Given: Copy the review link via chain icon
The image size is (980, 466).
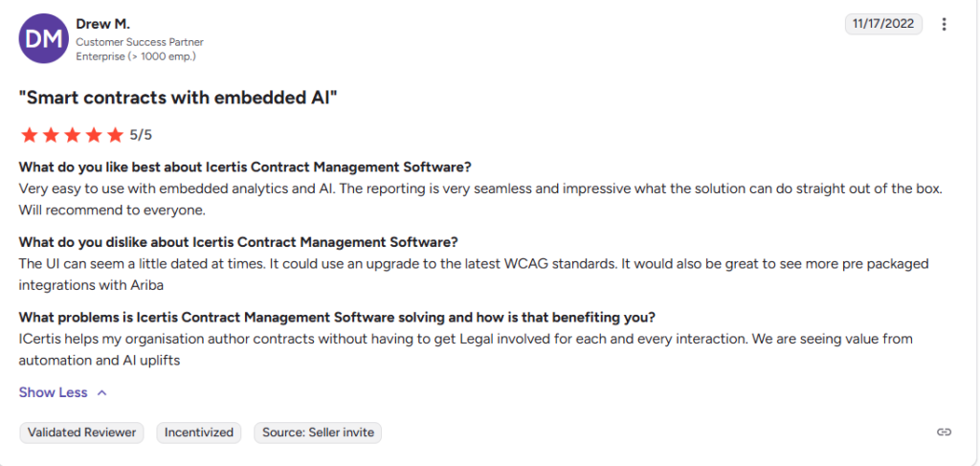Looking at the screenshot, I should tap(944, 433).
